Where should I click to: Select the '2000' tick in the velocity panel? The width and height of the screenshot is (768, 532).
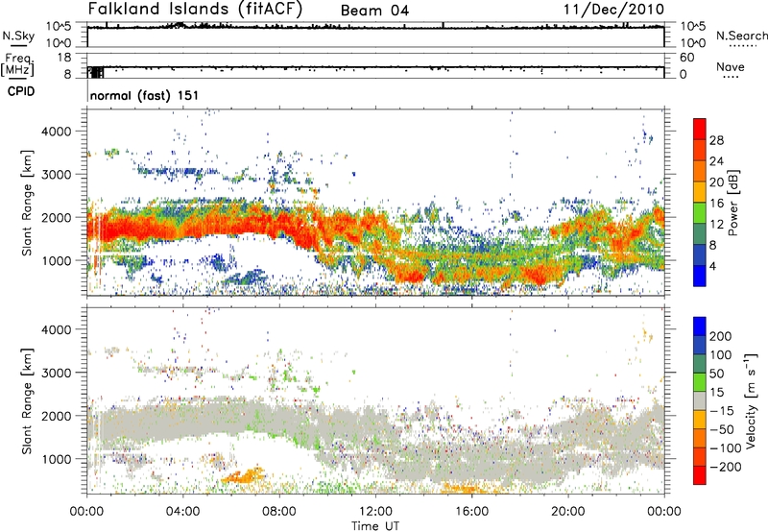56,416
